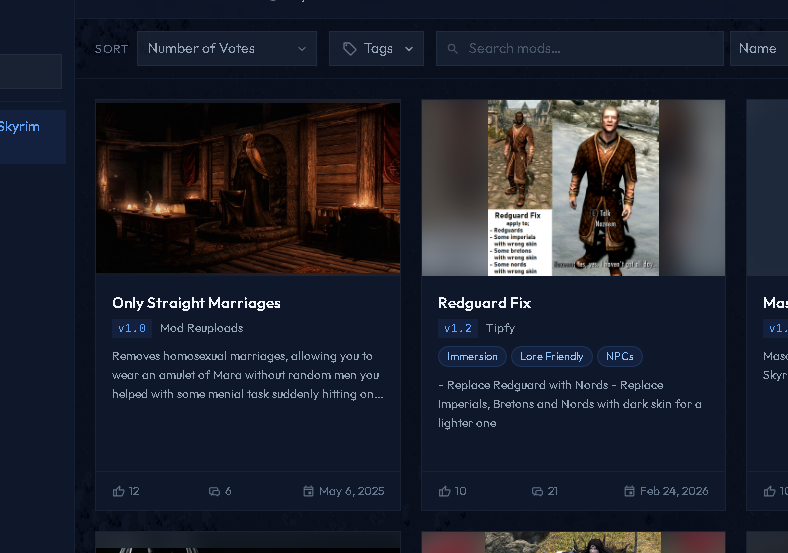Screen dimensions: 788x553
Task: Click the calendar icon beside Feb 24, 2026
Action: (629, 491)
